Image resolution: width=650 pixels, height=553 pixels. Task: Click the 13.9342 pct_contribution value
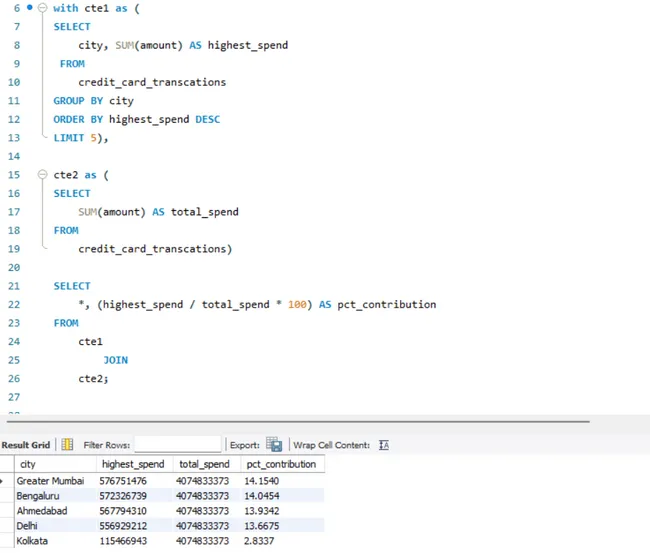(x=262, y=511)
